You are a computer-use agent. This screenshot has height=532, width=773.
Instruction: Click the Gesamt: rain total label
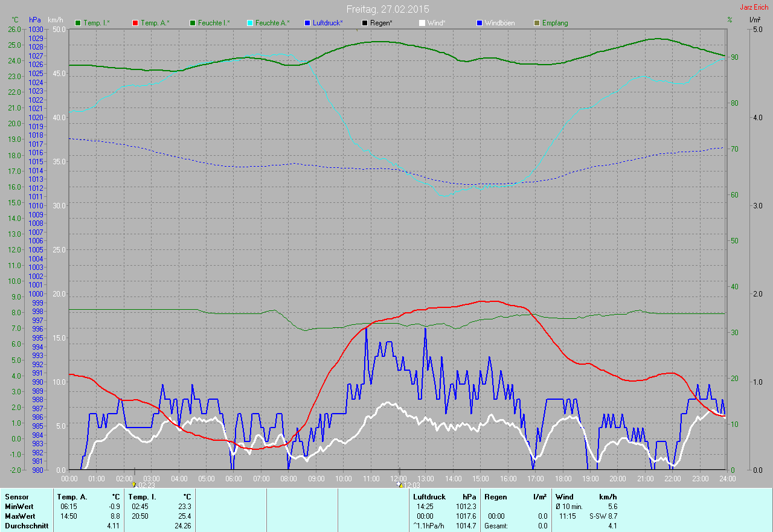[x=496, y=526]
